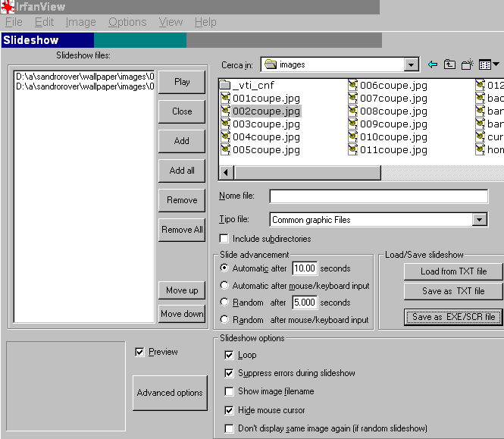
Task: Enable Show image filename
Action: click(229, 391)
